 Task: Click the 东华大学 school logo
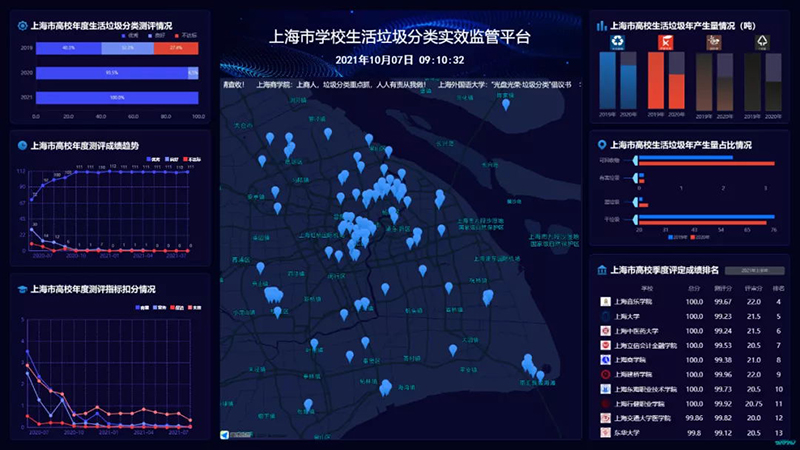[x=606, y=432]
